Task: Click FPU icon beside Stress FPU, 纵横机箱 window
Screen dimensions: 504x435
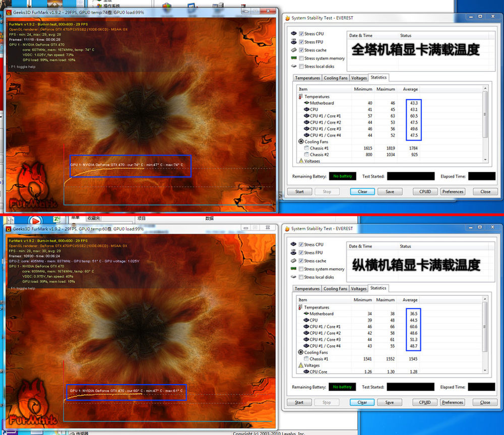Action: (x=293, y=253)
